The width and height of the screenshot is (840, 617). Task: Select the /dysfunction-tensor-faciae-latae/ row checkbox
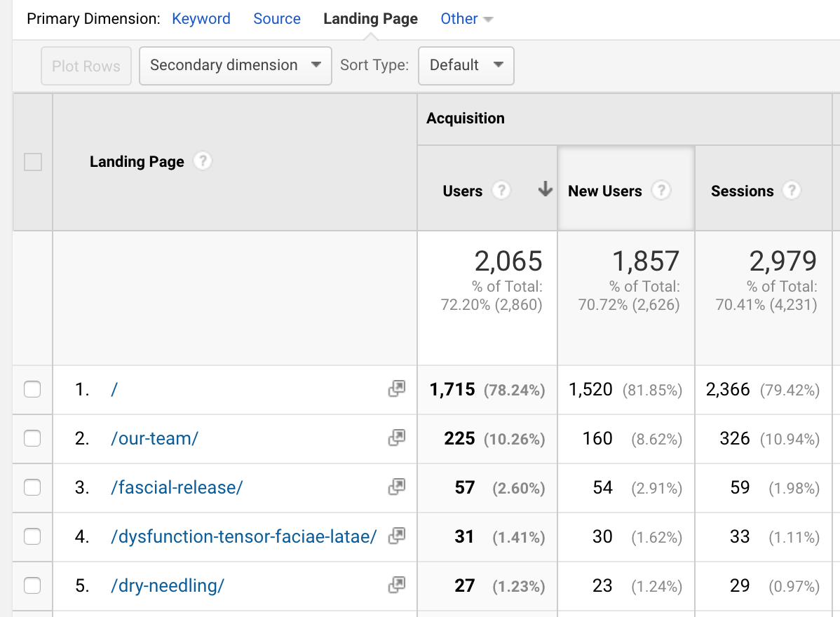pos(32,536)
